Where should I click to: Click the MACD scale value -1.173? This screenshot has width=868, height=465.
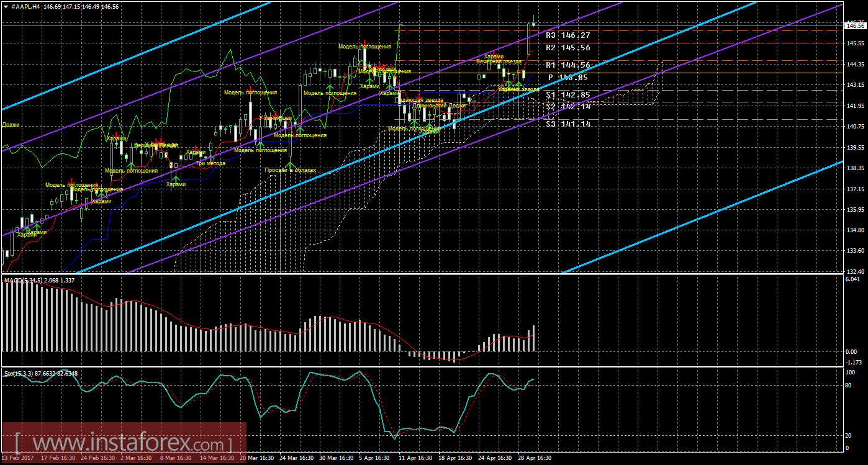pos(854,362)
